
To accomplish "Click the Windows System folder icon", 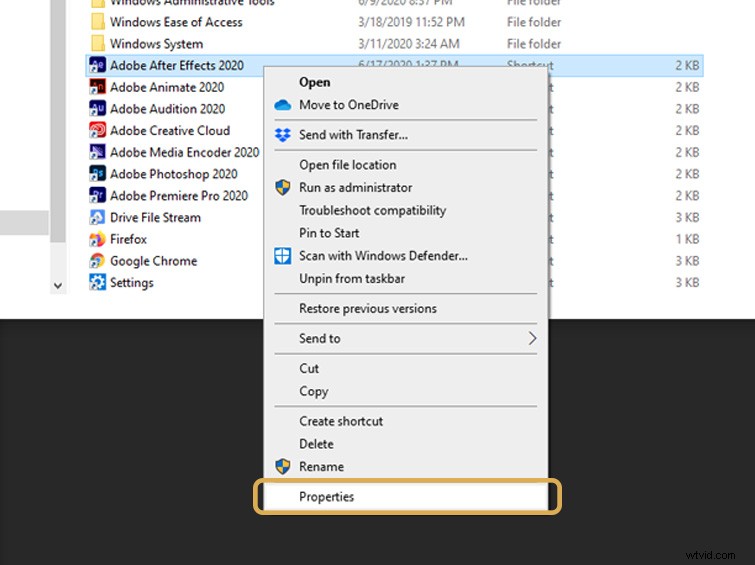I will (x=98, y=43).
